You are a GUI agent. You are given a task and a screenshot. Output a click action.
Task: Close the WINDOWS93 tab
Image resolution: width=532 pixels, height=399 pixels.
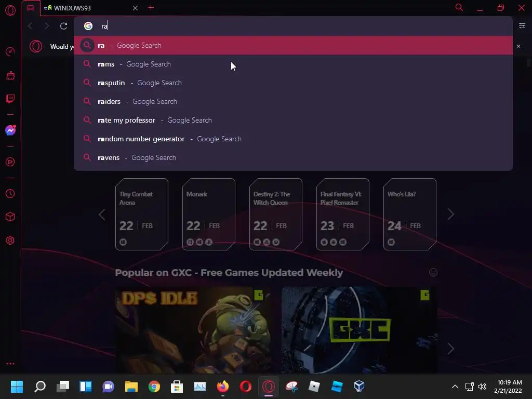(x=136, y=8)
